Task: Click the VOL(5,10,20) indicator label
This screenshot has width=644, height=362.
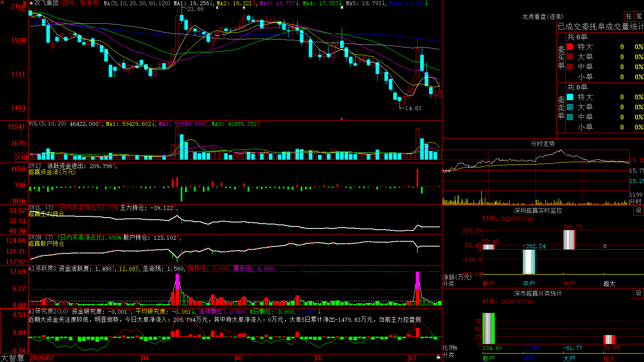Action: click(47, 124)
